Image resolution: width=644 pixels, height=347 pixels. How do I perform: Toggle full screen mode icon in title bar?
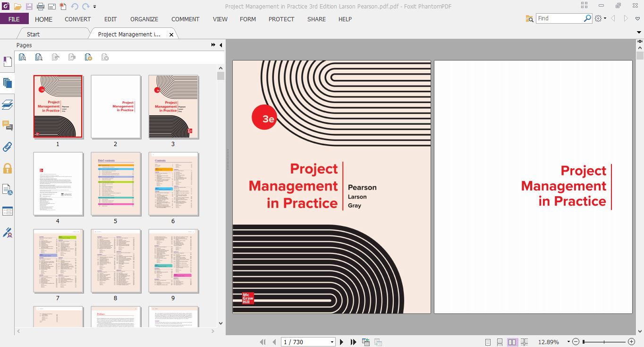pos(585,6)
